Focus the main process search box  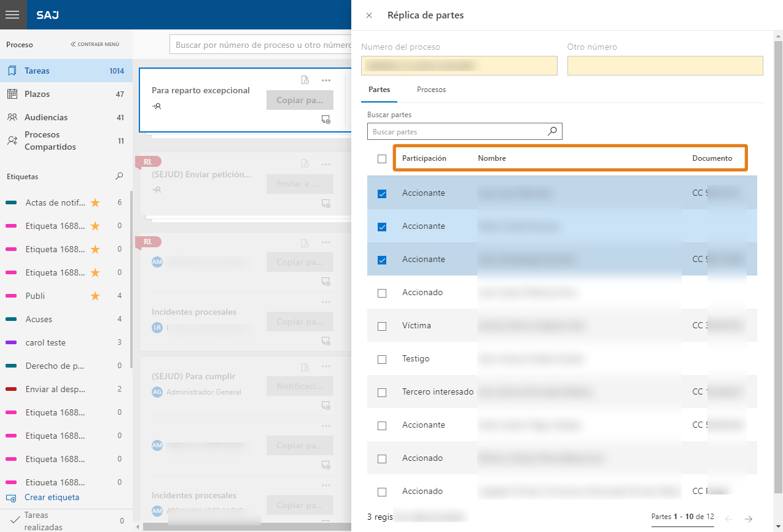coord(260,45)
